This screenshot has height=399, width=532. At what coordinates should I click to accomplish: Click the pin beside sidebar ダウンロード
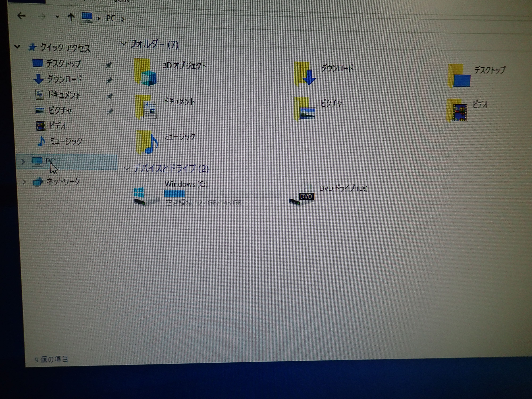coord(109,80)
